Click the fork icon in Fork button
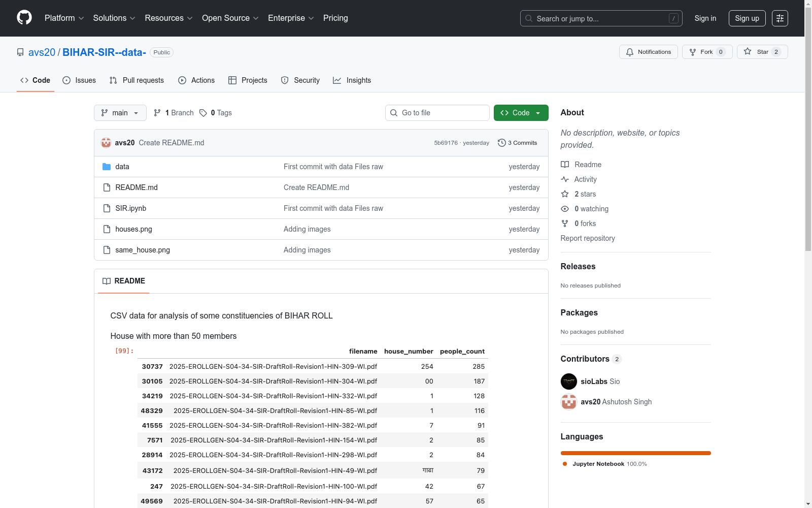 693,52
